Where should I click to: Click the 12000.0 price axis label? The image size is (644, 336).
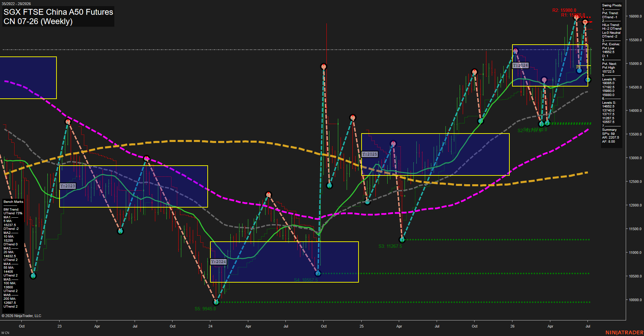(635, 205)
